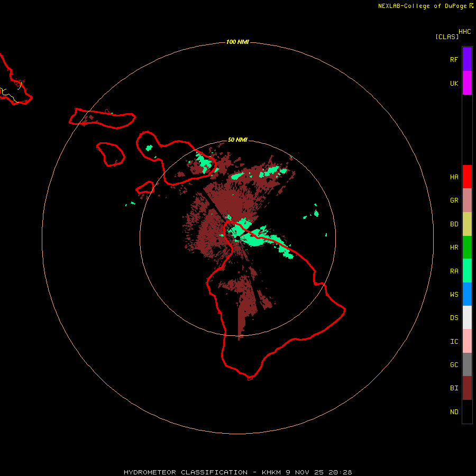The image size is (476, 476).
Task: Select the WS blue legend swatch
Action: coord(467,294)
